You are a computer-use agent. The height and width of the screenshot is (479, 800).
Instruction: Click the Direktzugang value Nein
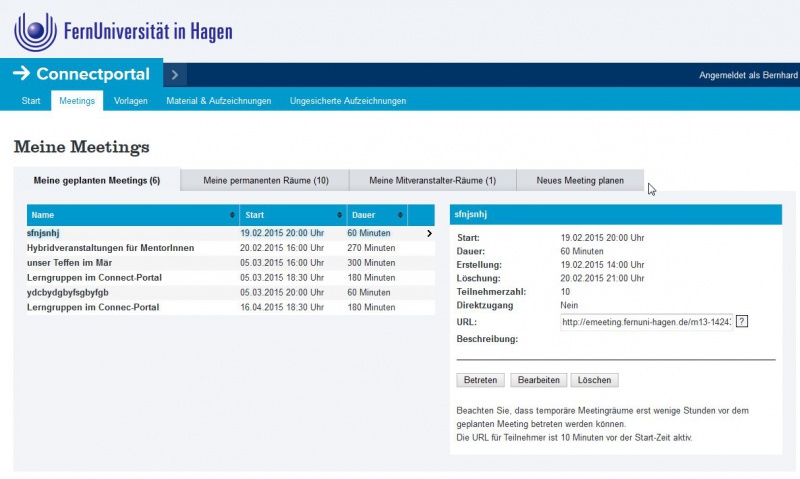[x=569, y=306]
